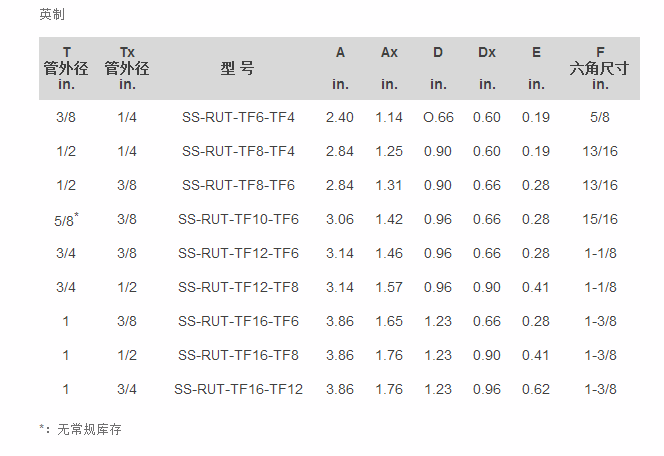The height and width of the screenshot is (456, 664).
Task: Select part number SS-RUT-TF8-TF4
Action: click(238, 151)
